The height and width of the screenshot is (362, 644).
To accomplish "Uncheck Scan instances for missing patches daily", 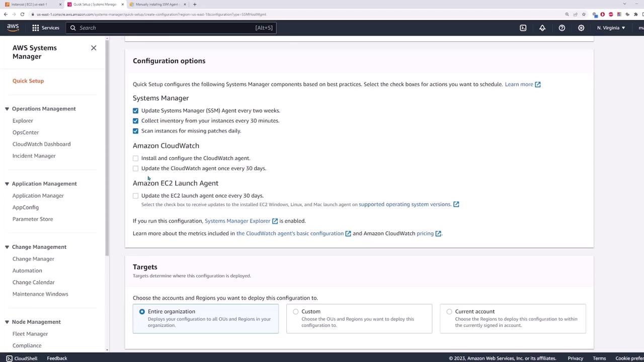I will [135, 131].
